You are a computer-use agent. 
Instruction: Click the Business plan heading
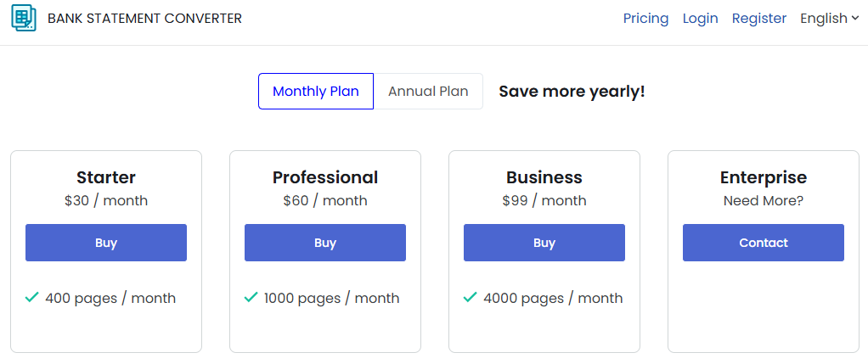coord(544,177)
